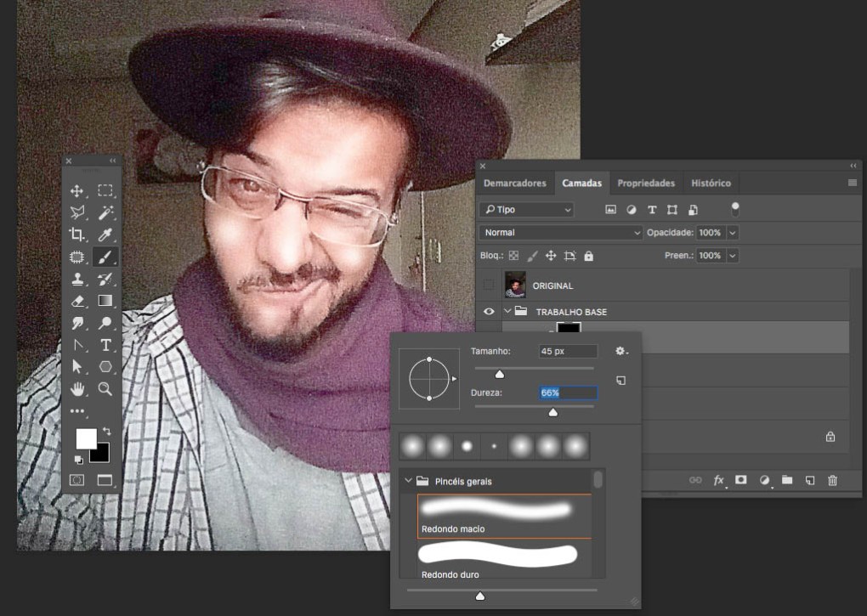
Task: Pick the Eyedropper tool
Action: [105, 235]
